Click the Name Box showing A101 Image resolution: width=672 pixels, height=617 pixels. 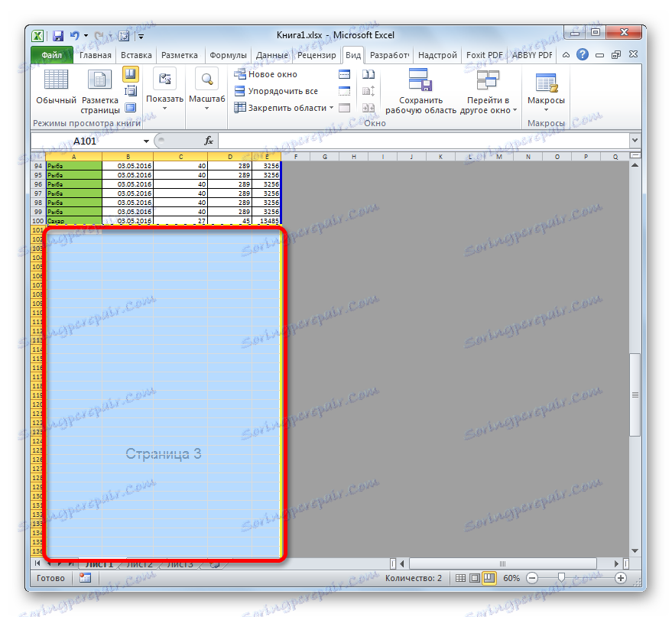[x=86, y=141]
